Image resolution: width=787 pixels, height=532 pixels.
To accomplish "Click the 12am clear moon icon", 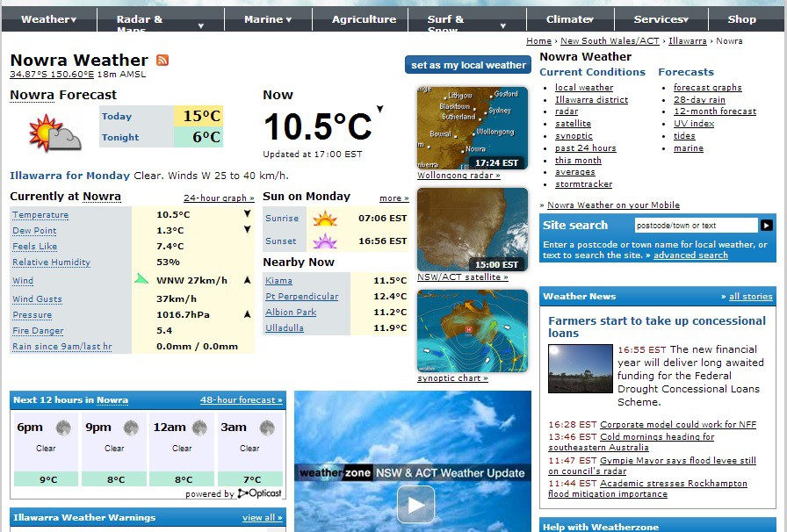I will pos(199,428).
